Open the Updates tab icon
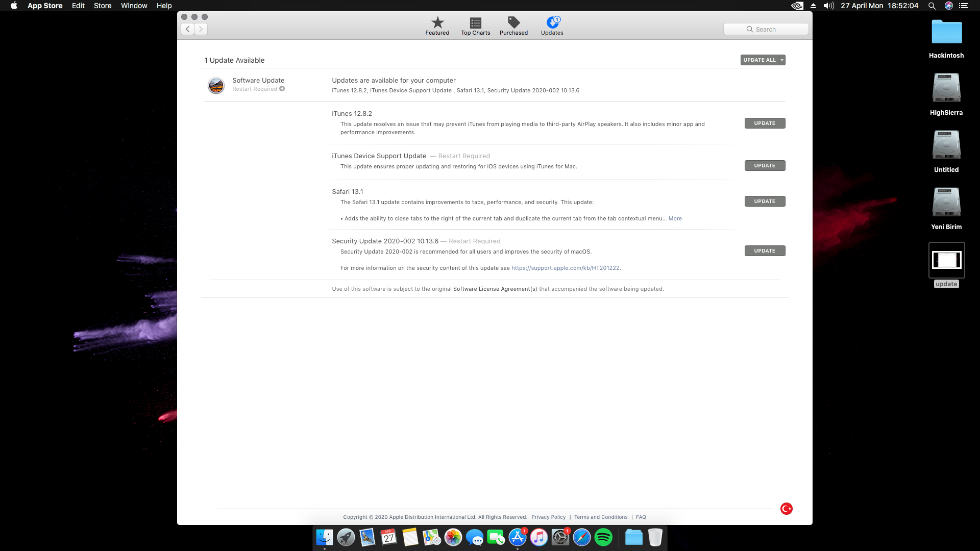Image resolution: width=980 pixels, height=551 pixels. click(x=552, y=22)
